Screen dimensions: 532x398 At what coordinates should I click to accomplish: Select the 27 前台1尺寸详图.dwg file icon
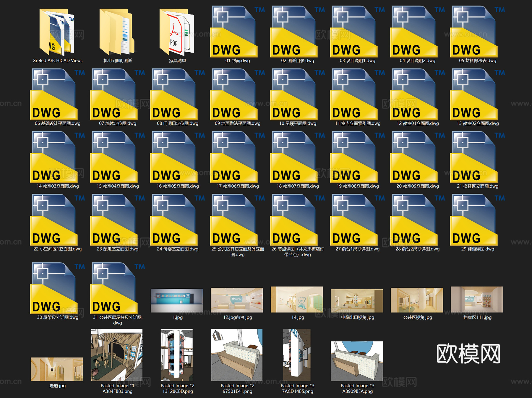pyautogui.click(x=354, y=220)
